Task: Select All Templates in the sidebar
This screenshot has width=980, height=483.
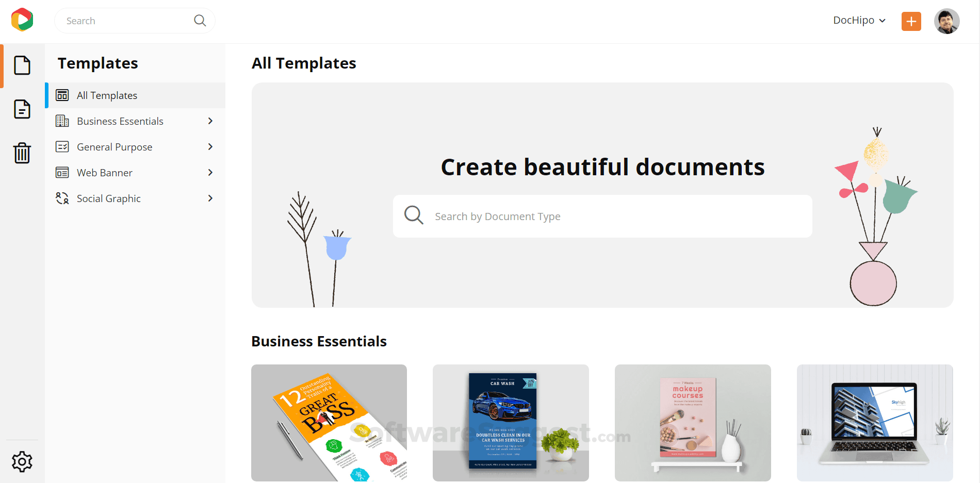Action: pyautogui.click(x=106, y=95)
